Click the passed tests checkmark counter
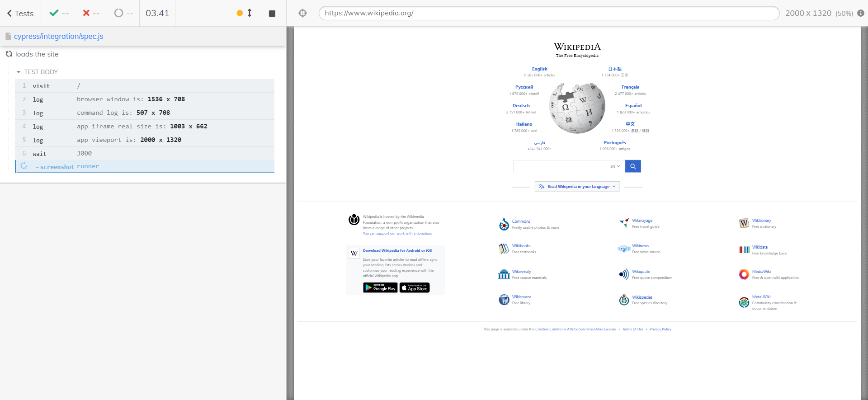The width and height of the screenshot is (868, 400). [x=59, y=13]
